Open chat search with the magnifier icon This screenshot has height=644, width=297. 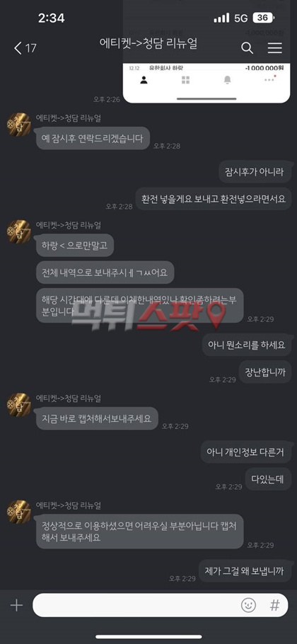247,48
